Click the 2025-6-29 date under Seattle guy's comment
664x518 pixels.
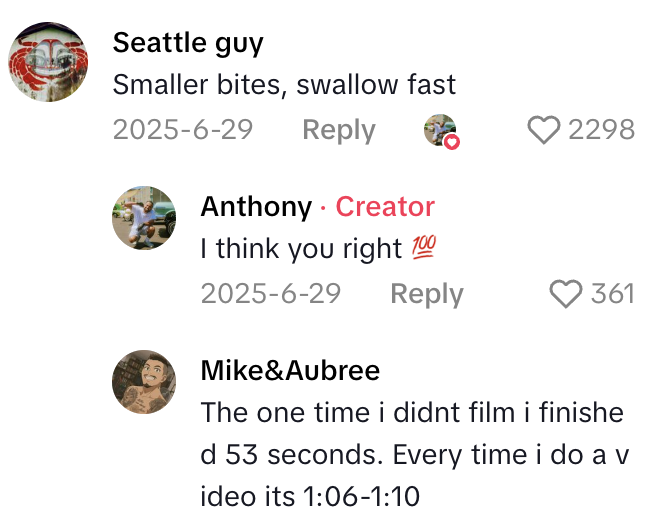point(182,130)
